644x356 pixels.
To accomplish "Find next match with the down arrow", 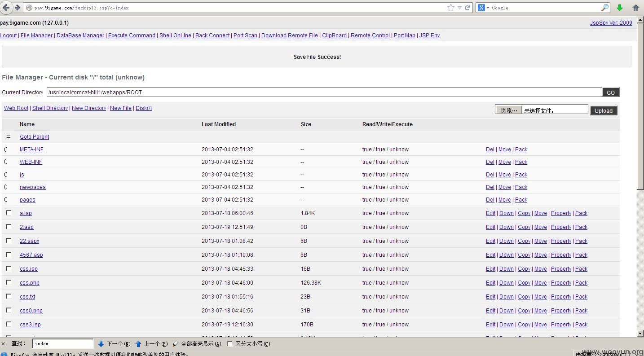I will pos(114,344).
